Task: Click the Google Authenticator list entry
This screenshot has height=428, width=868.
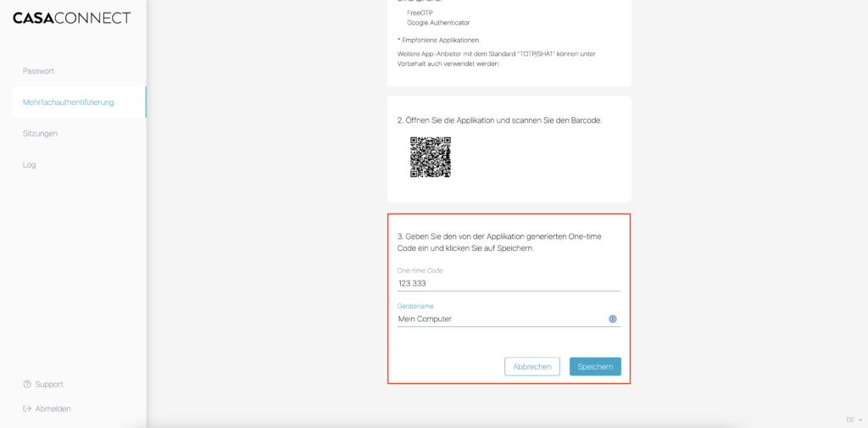Action: pyautogui.click(x=438, y=23)
